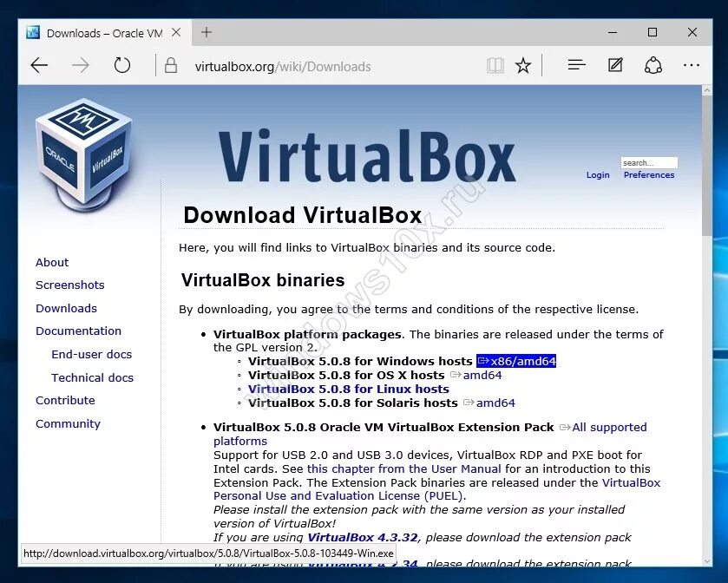
Task: Click the page scrollbar up arrow
Action: click(x=706, y=90)
